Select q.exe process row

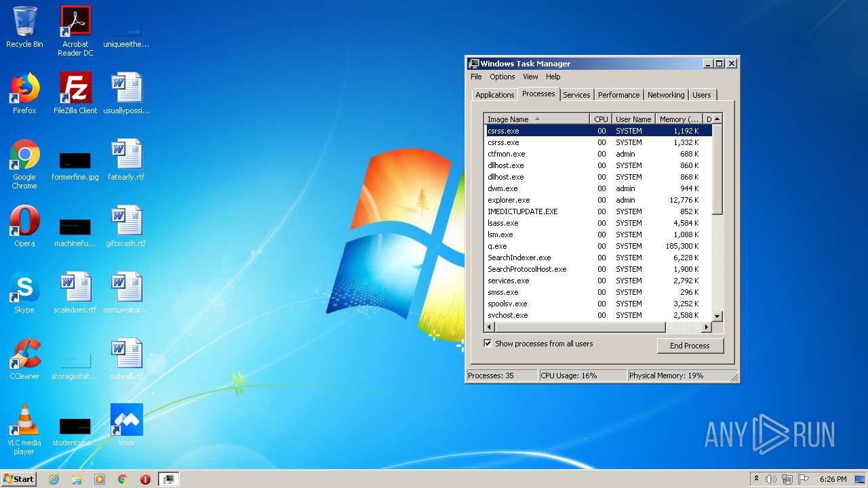coord(598,246)
